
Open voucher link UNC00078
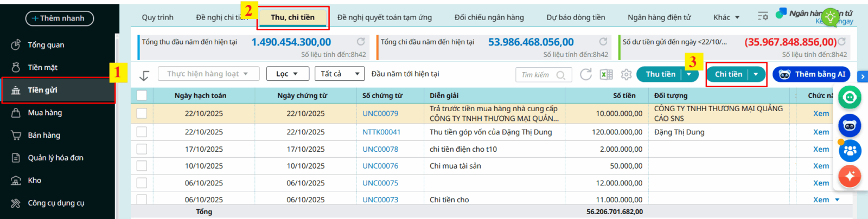380,149
